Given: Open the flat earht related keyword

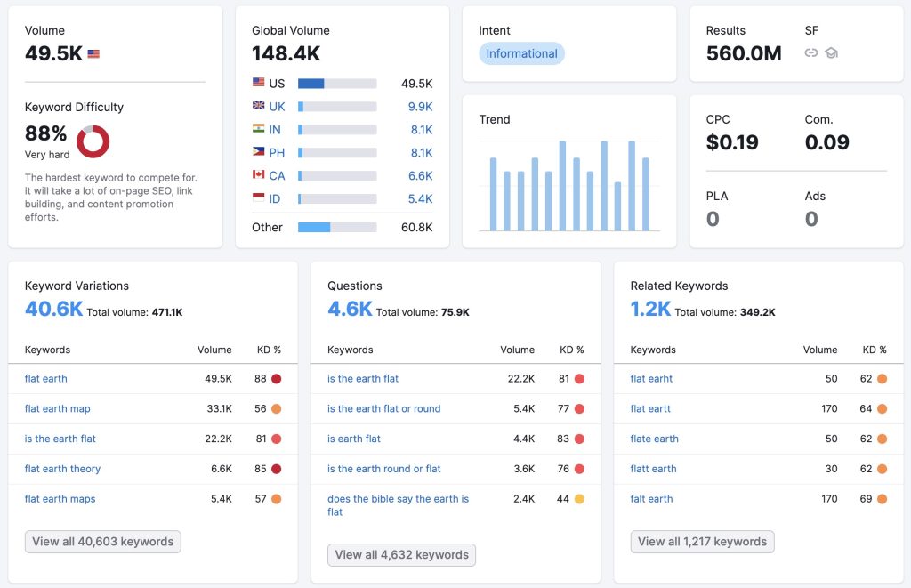Looking at the screenshot, I should [651, 379].
